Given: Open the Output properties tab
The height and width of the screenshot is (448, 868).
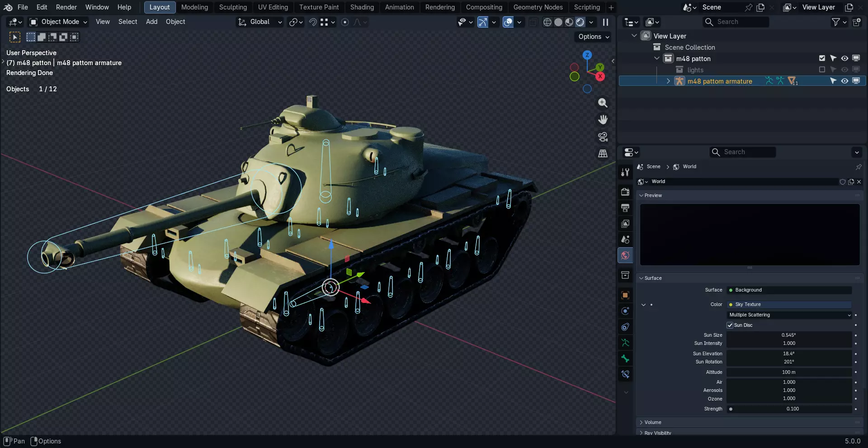Looking at the screenshot, I should (x=625, y=208).
